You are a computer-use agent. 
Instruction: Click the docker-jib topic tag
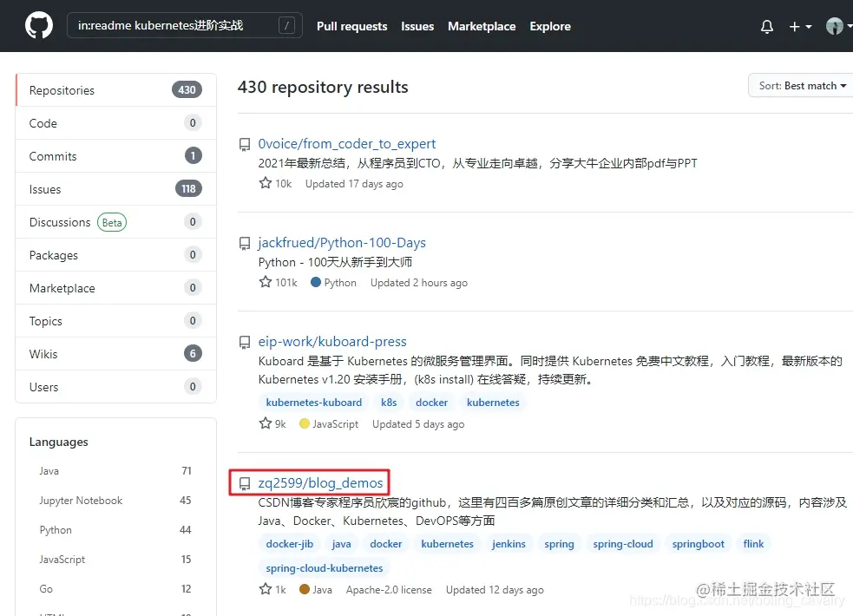point(290,544)
